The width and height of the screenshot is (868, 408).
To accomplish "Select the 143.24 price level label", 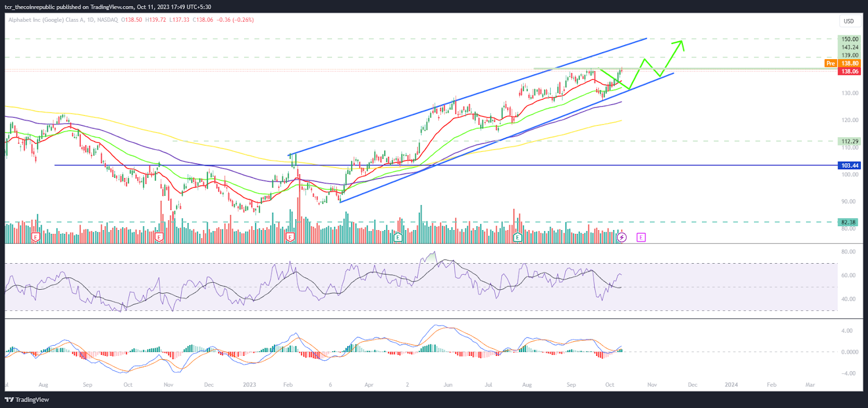I will coord(850,47).
